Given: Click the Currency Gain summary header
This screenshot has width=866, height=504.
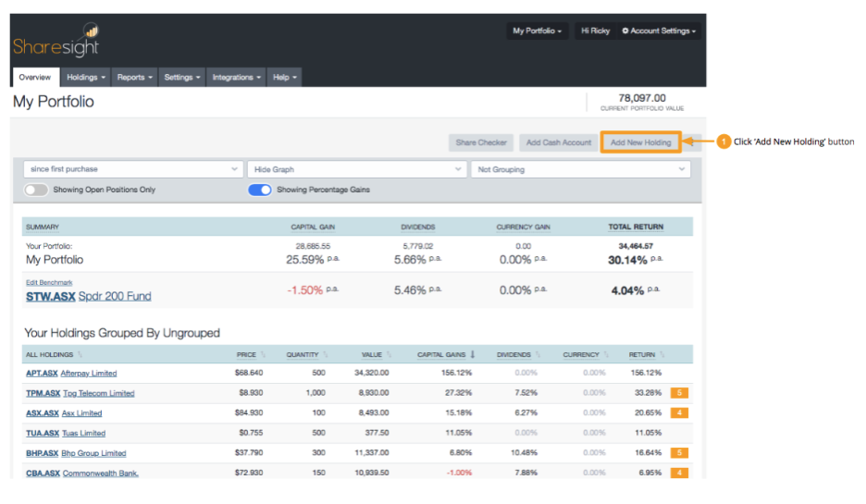Looking at the screenshot, I should [x=523, y=227].
